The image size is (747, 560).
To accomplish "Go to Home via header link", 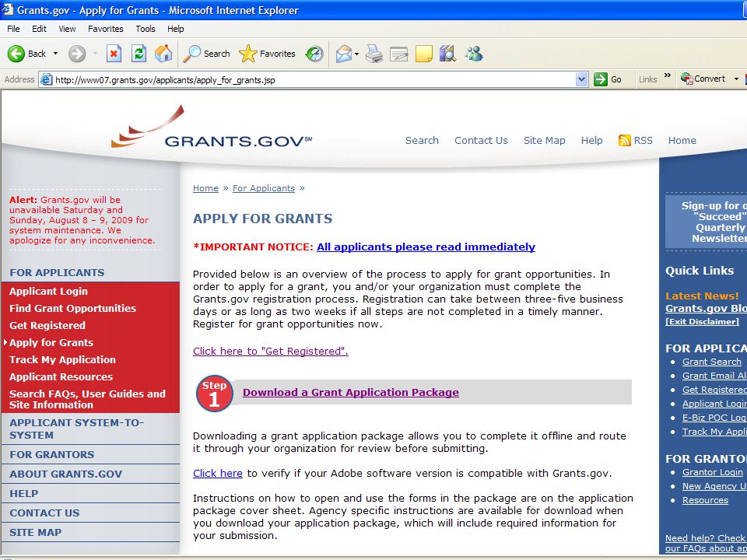I will (x=682, y=141).
